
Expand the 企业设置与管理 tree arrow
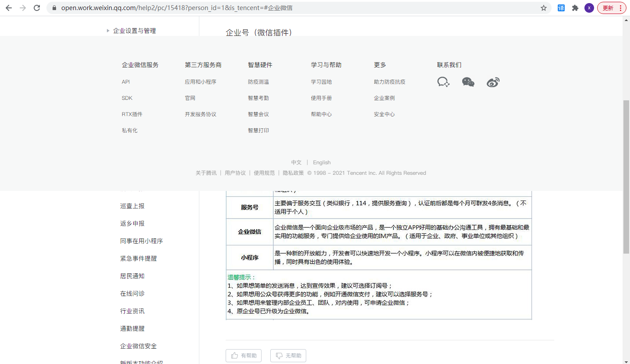click(108, 31)
